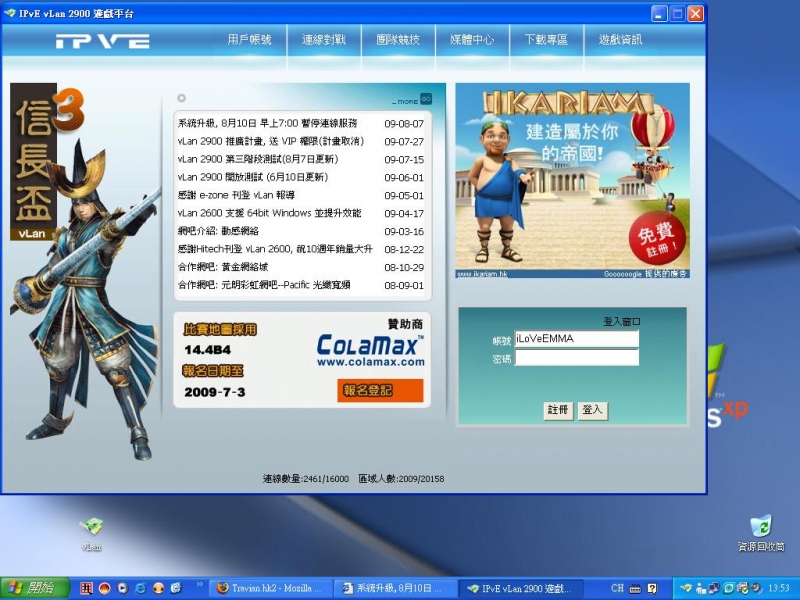Switch to Travian hk2 Mozilla taskbar window
Viewport: 800px width, 600px height.
pos(268,588)
